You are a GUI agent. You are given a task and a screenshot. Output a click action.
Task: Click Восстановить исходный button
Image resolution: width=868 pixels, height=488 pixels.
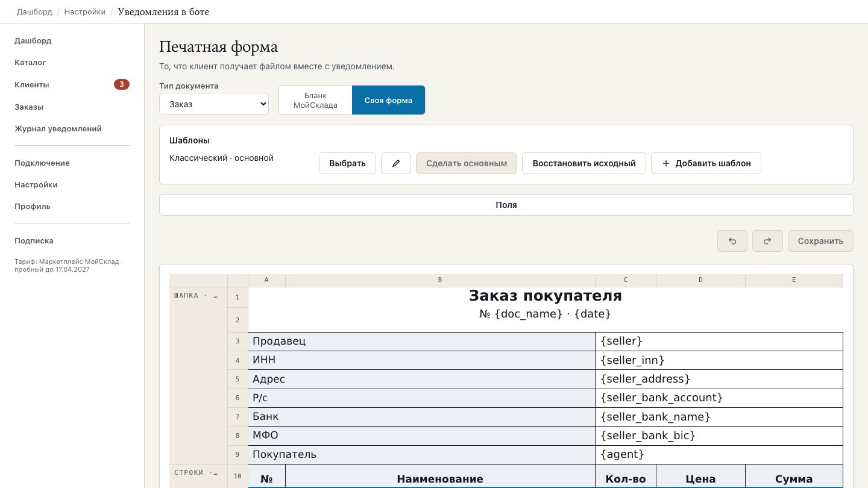[x=584, y=163]
